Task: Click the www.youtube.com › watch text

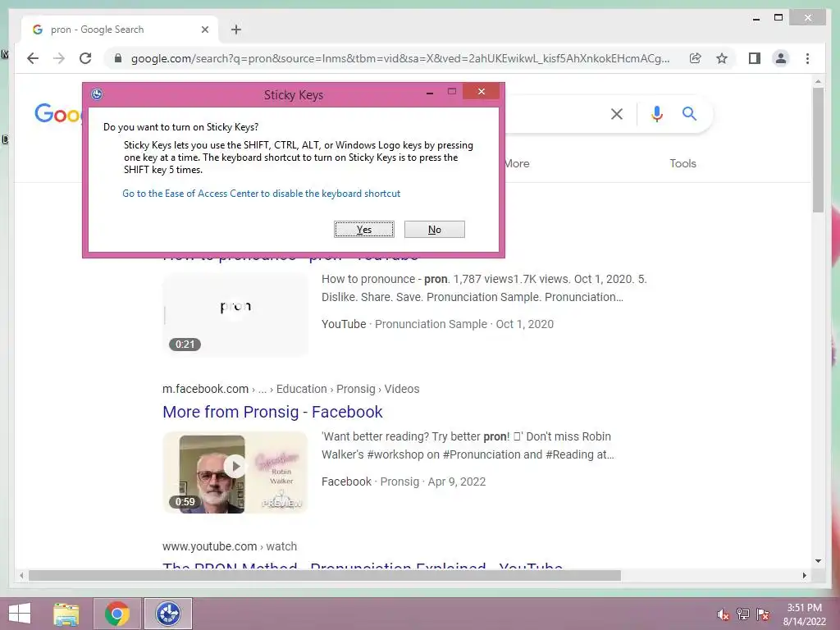Action: (230, 546)
